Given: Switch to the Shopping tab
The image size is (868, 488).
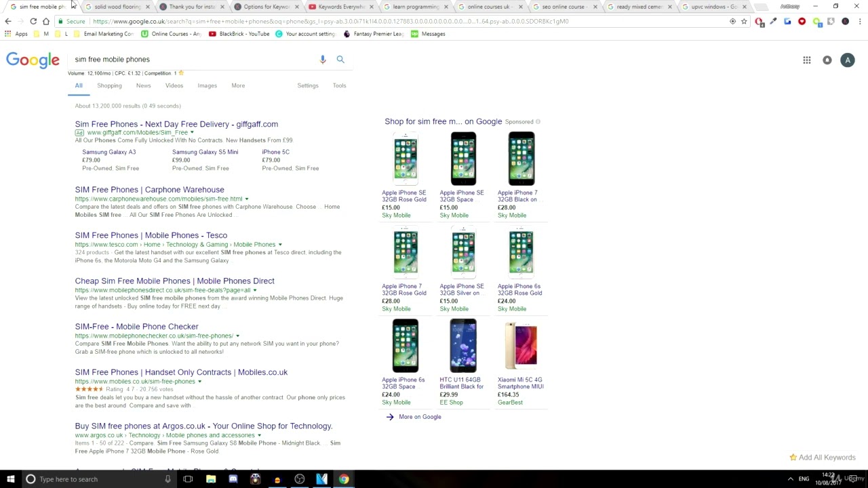Looking at the screenshot, I should pos(109,85).
